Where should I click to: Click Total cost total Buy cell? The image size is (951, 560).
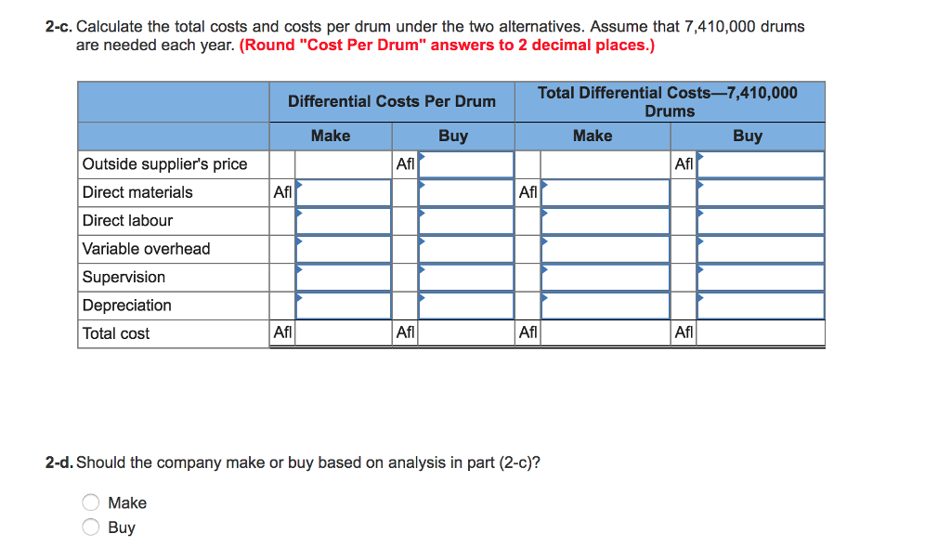coord(761,333)
